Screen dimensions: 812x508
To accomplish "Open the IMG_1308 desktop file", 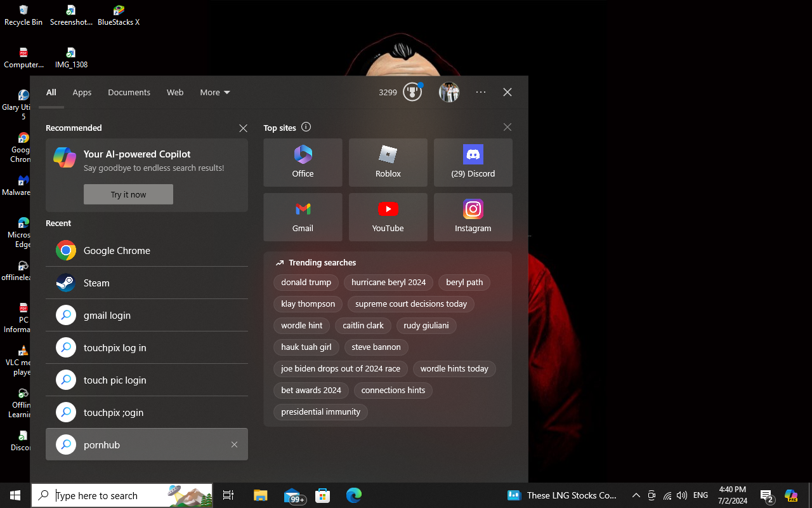I will point(71,58).
